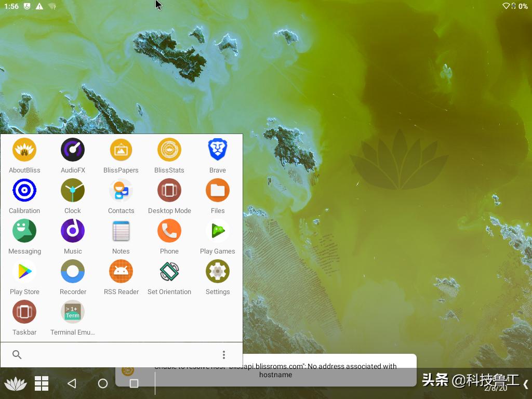Image resolution: width=532 pixels, height=399 pixels.
Task: Launch the Messaging app
Action: (x=24, y=230)
